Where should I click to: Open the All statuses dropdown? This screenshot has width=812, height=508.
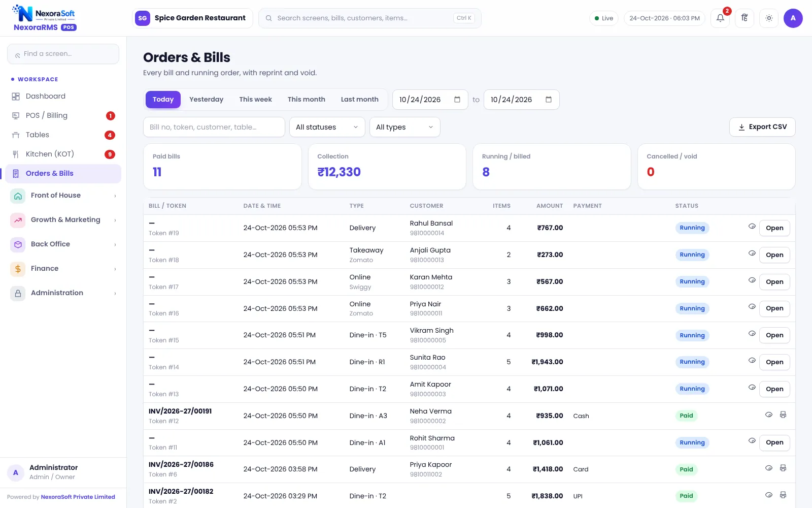click(327, 127)
